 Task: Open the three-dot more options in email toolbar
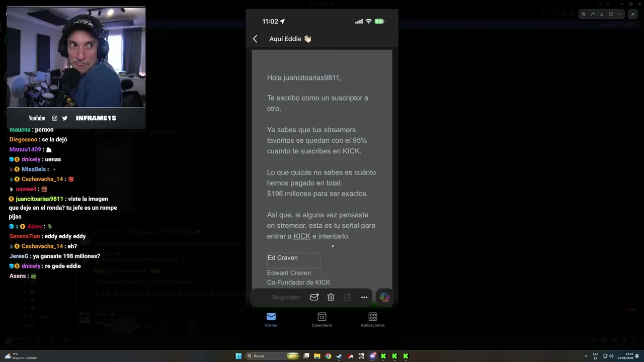tap(364, 297)
